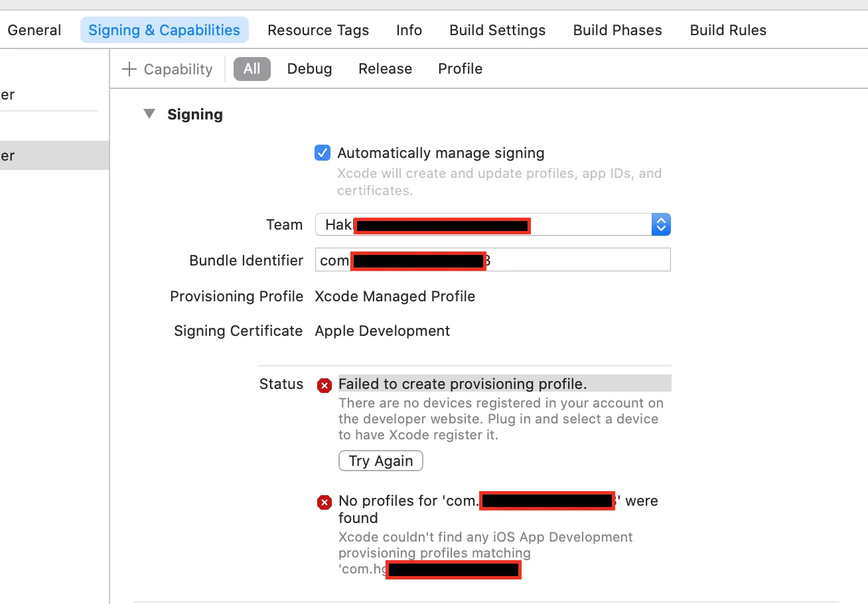Open the Build Settings tab
The width and height of the screenshot is (868, 604).
[x=497, y=31]
